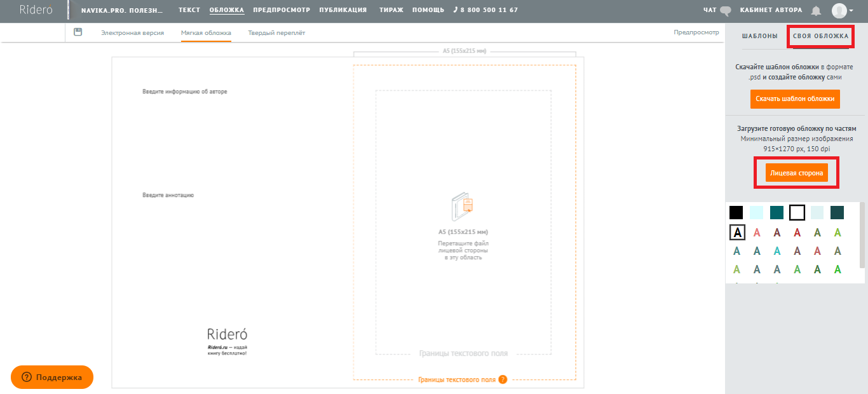The image size is (868, 394).
Task: Click the user avatar icon
Action: pyautogui.click(x=839, y=11)
